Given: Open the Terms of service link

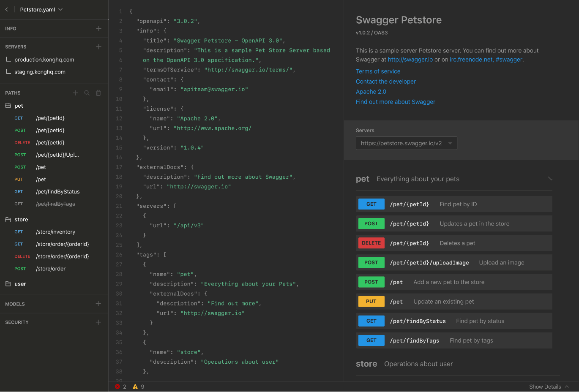Looking at the screenshot, I should click(378, 71).
